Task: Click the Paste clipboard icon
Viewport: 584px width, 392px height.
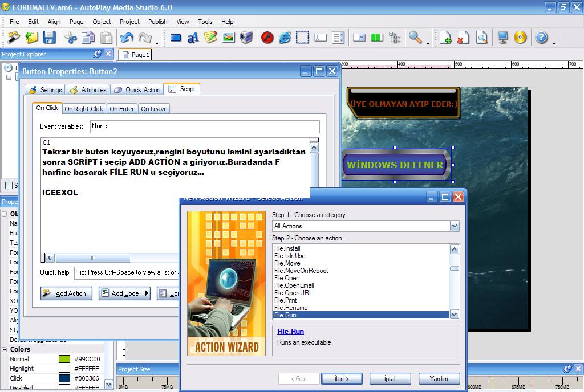Action: [x=106, y=38]
